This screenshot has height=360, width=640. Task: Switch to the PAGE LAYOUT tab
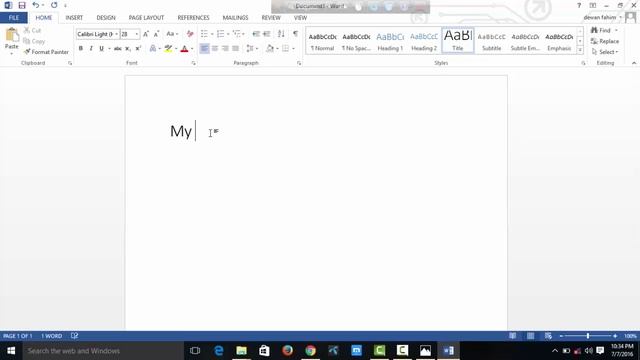point(146,18)
